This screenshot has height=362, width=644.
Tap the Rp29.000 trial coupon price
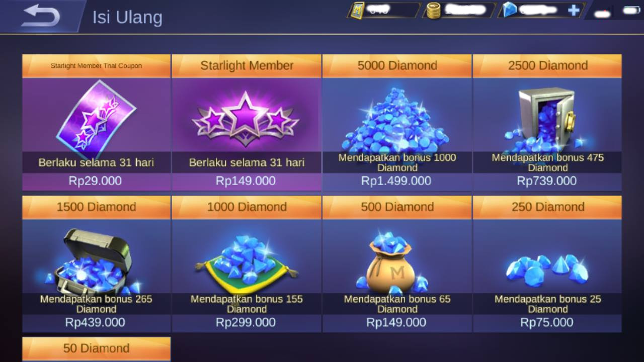(96, 181)
